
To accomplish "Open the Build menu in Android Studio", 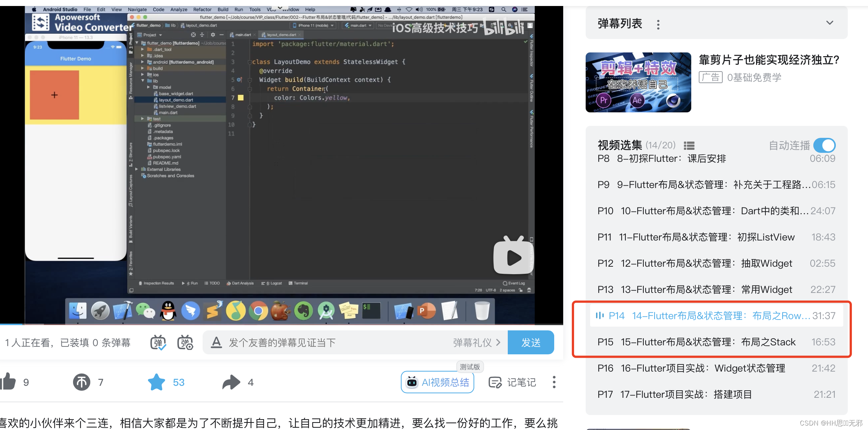I will pos(223,9).
